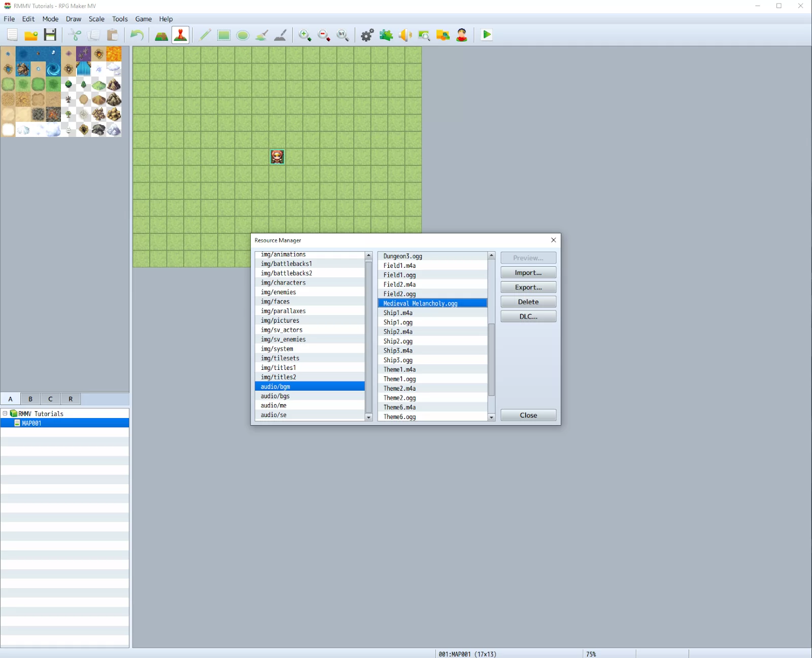The width and height of the screenshot is (812, 658).
Task: Click the Zoom Out magnifier icon
Action: [324, 35]
